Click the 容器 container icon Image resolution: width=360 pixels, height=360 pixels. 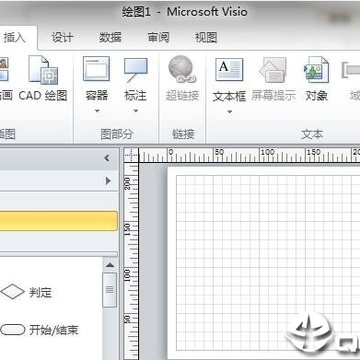click(x=97, y=69)
